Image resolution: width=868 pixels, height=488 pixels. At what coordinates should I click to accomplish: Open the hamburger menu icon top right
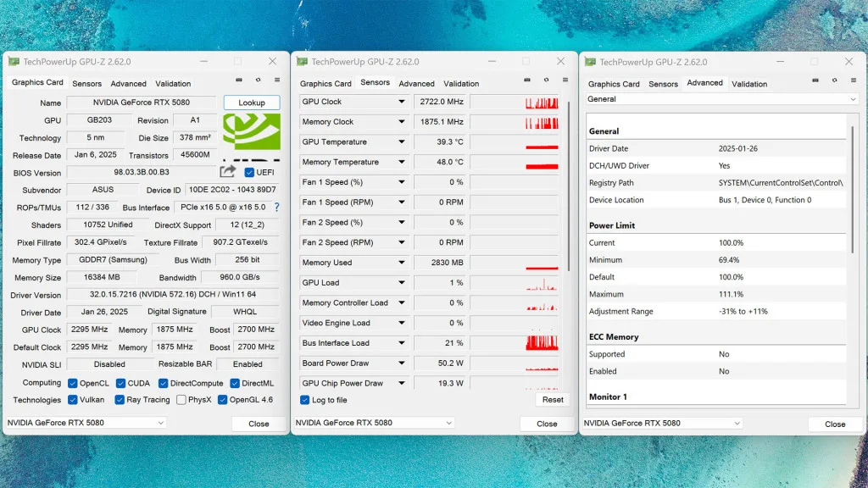854,80
